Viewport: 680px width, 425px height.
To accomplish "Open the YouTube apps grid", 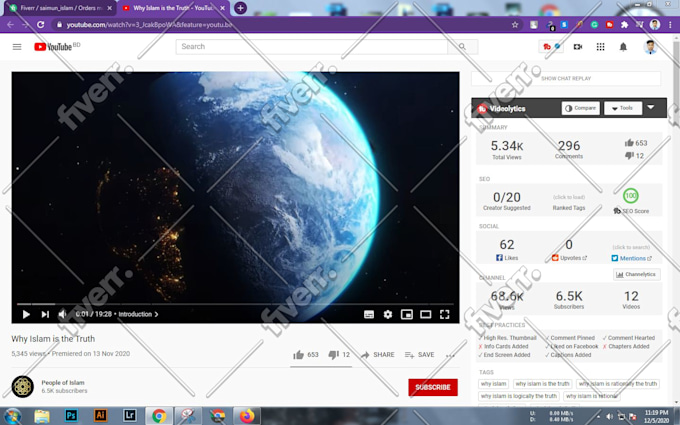I will click(600, 47).
